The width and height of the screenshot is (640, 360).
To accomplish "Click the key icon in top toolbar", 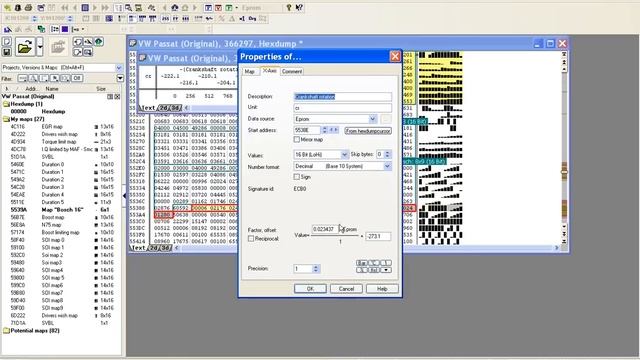I will 289,7.
